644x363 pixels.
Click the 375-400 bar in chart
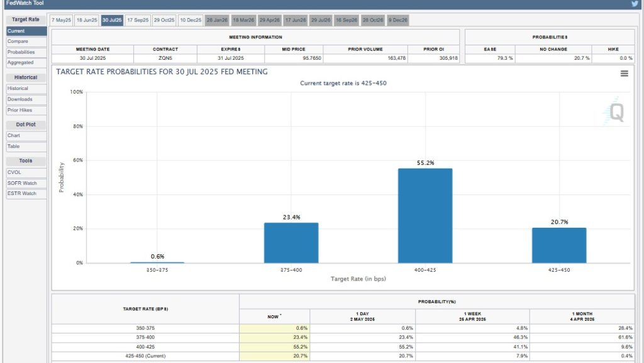point(291,242)
